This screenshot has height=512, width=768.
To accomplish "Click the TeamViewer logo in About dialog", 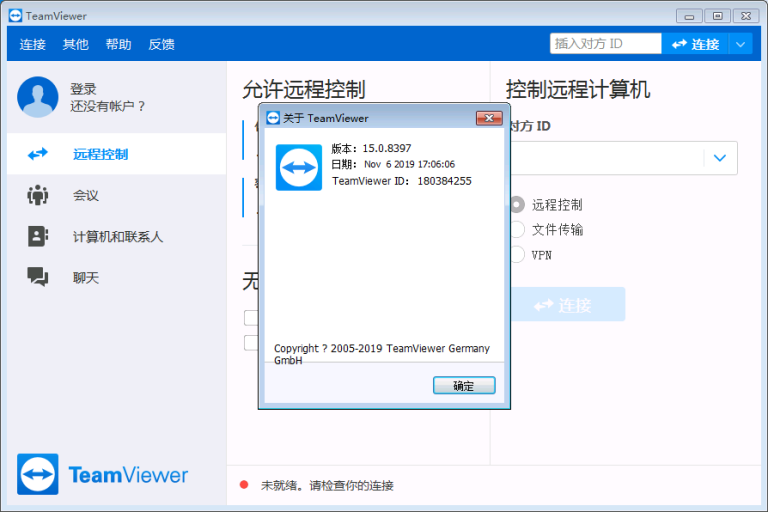I will click(x=299, y=167).
